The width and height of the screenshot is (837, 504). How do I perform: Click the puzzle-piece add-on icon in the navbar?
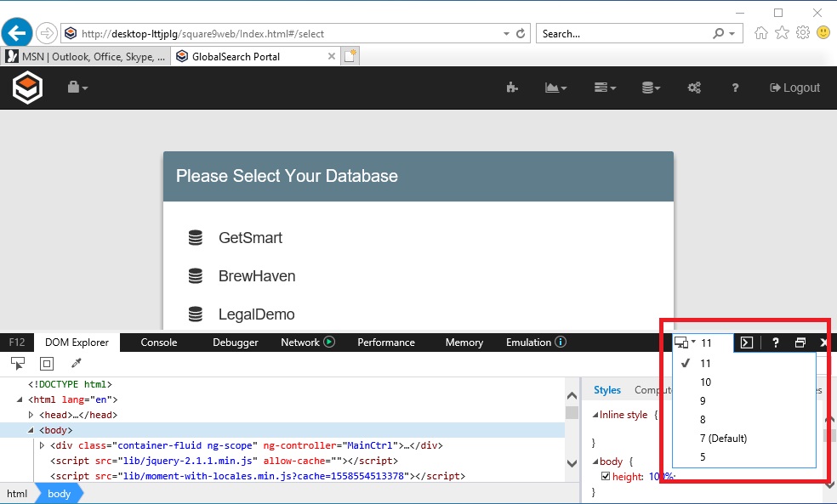(x=511, y=88)
